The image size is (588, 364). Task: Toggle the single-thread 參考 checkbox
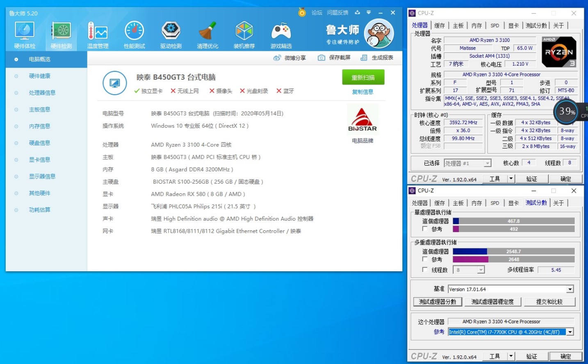425,229
